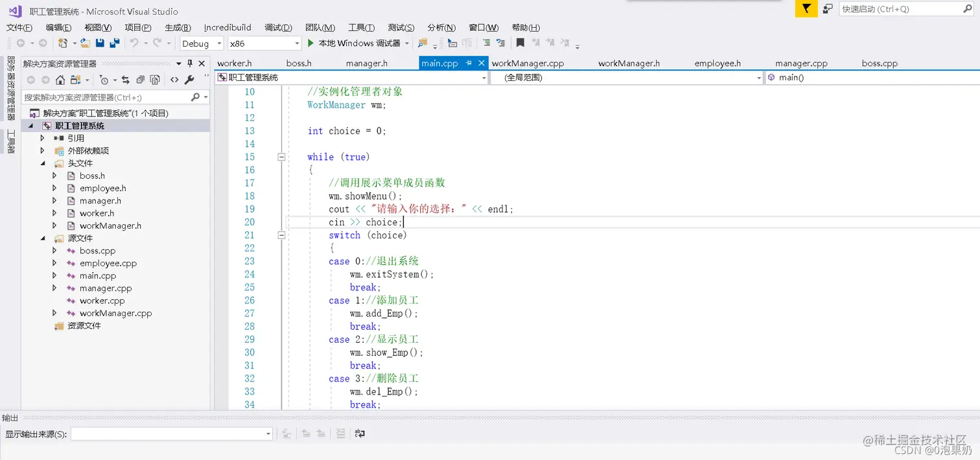This screenshot has height=460, width=980.
Task: Uncomment selected lines toolbar icon
Action: 500,43
